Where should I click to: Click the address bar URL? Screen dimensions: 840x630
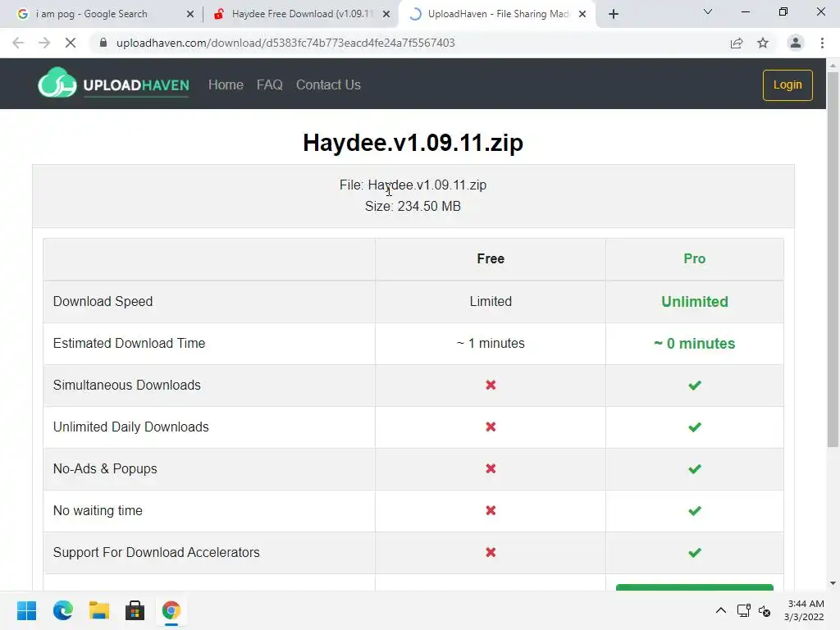[x=285, y=43]
